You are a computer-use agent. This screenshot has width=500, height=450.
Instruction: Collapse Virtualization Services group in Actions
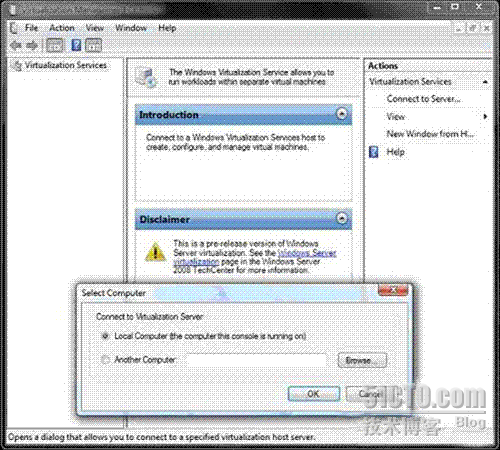[x=485, y=82]
